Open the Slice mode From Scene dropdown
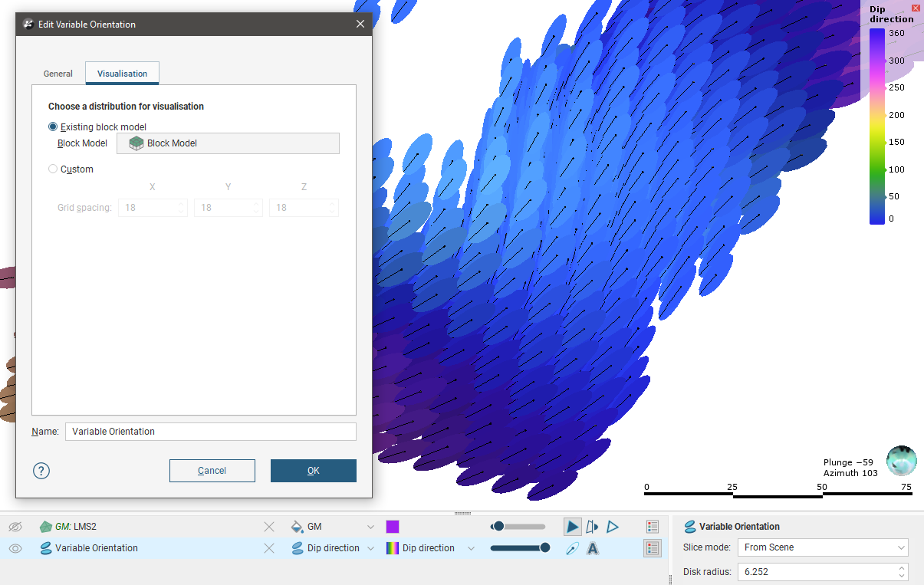The height and width of the screenshot is (585, 924). 822,547
